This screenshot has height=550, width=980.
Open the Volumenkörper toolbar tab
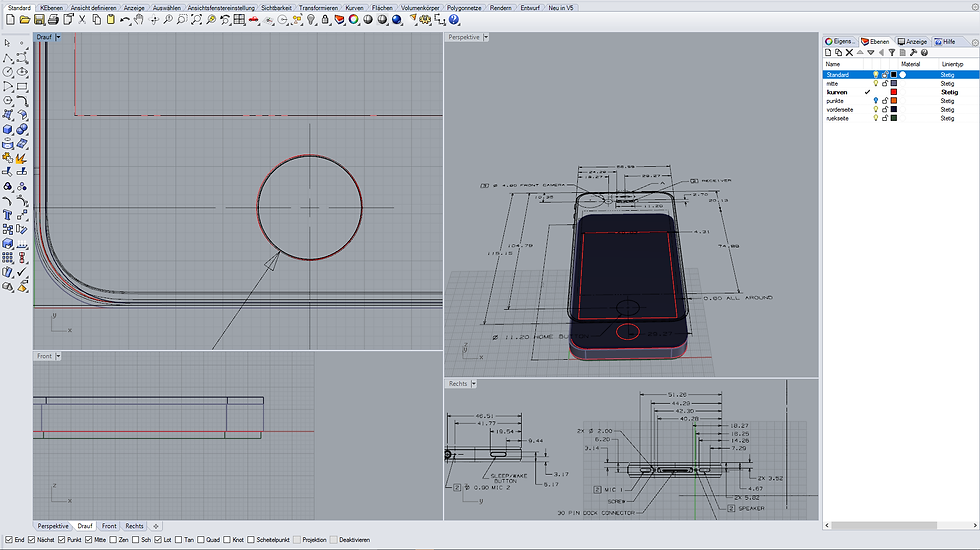(420, 8)
